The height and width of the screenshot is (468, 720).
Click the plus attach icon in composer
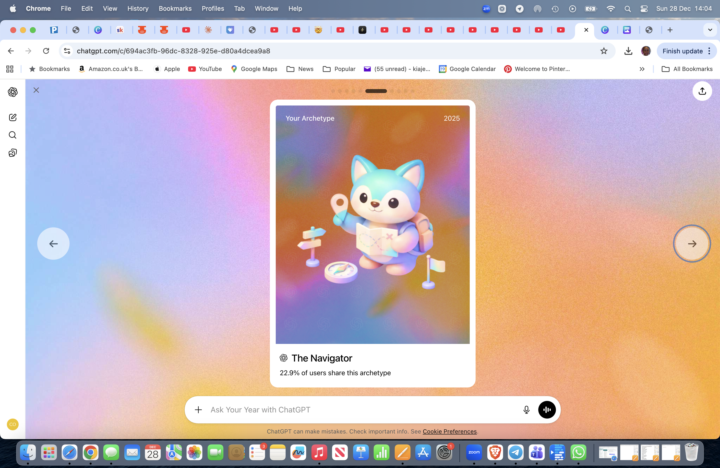click(x=198, y=410)
